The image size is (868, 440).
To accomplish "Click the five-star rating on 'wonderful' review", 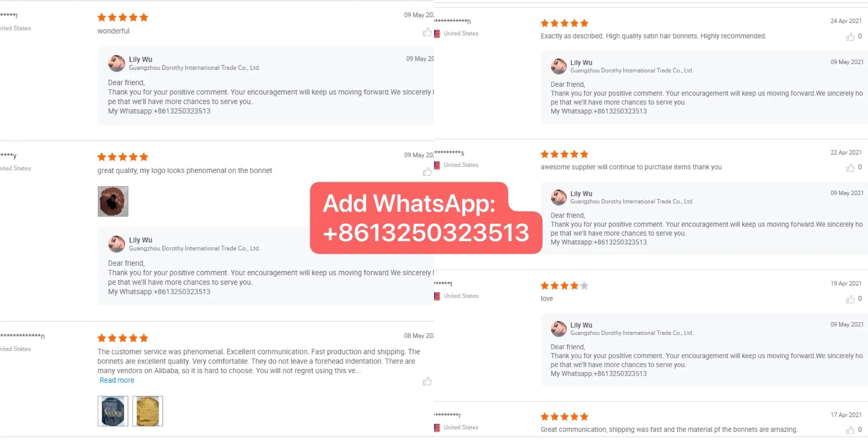I will pyautogui.click(x=122, y=17).
